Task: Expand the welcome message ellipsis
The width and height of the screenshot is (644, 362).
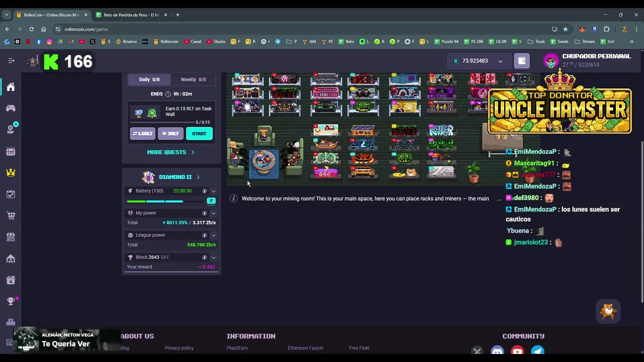Action: click(499, 199)
